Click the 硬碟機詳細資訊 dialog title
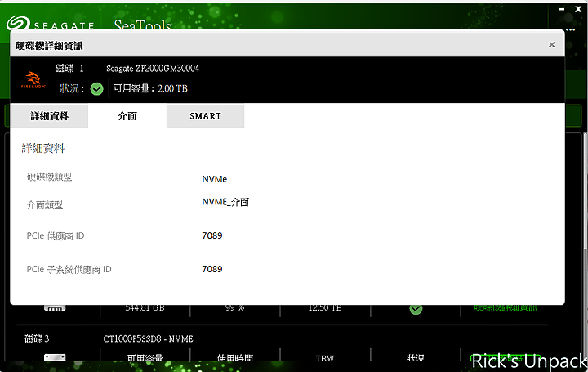The width and height of the screenshot is (588, 372). 49,46
